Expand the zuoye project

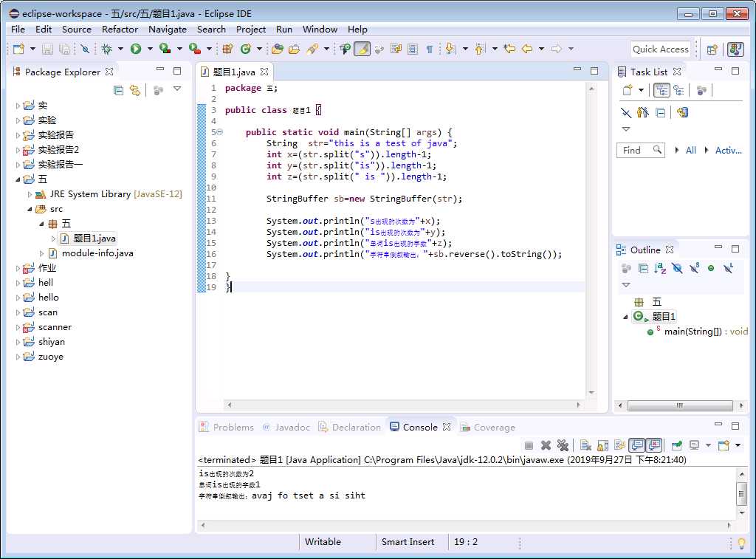[18, 357]
